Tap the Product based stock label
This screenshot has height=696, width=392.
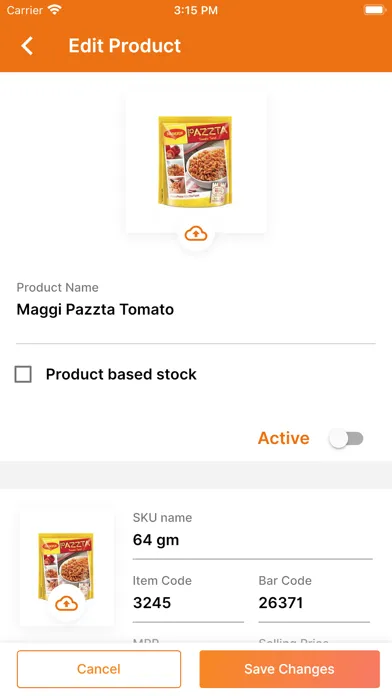click(121, 374)
